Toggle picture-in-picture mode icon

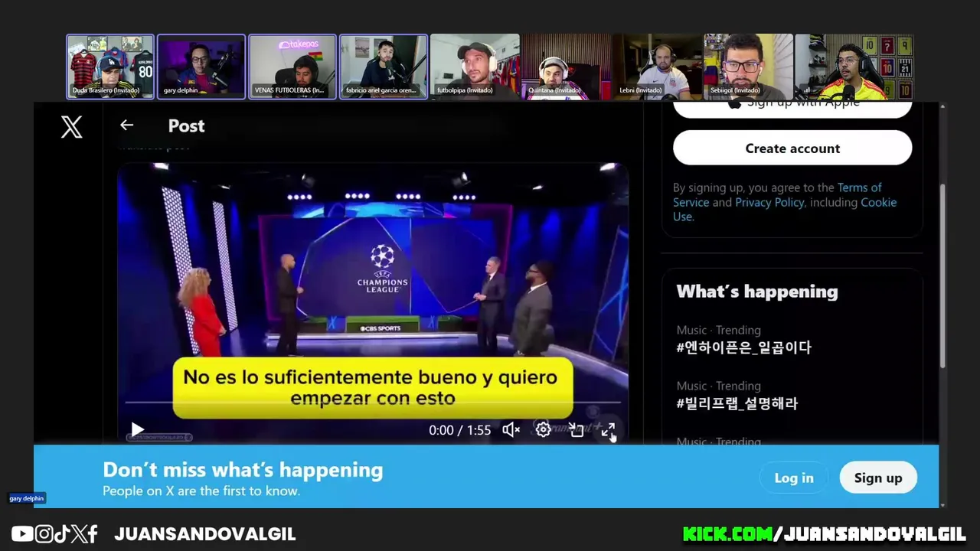tap(576, 430)
